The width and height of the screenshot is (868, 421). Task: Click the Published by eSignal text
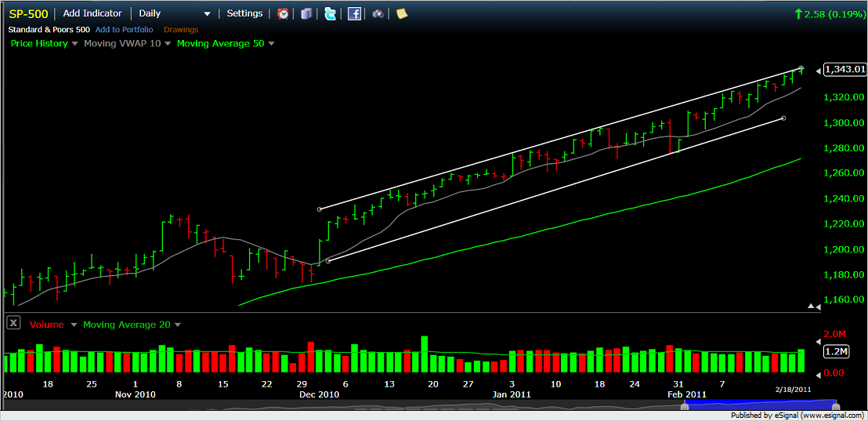coord(796,416)
